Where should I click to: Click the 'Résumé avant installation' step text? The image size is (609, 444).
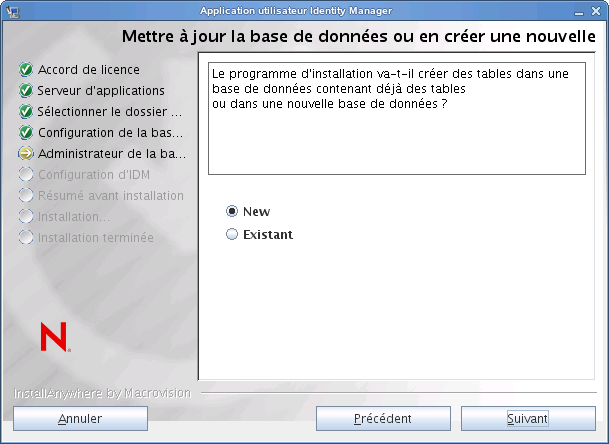(111, 195)
